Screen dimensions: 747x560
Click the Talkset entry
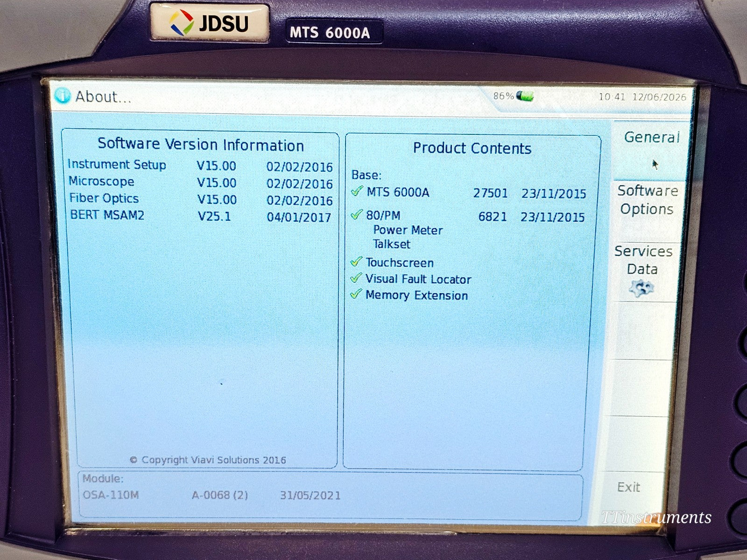click(391, 244)
